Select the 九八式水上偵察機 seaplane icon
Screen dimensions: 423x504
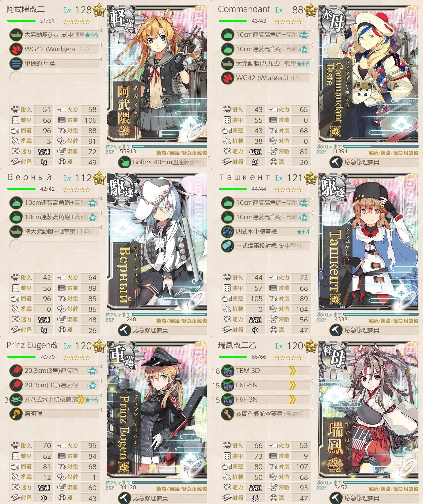click(x=16, y=399)
